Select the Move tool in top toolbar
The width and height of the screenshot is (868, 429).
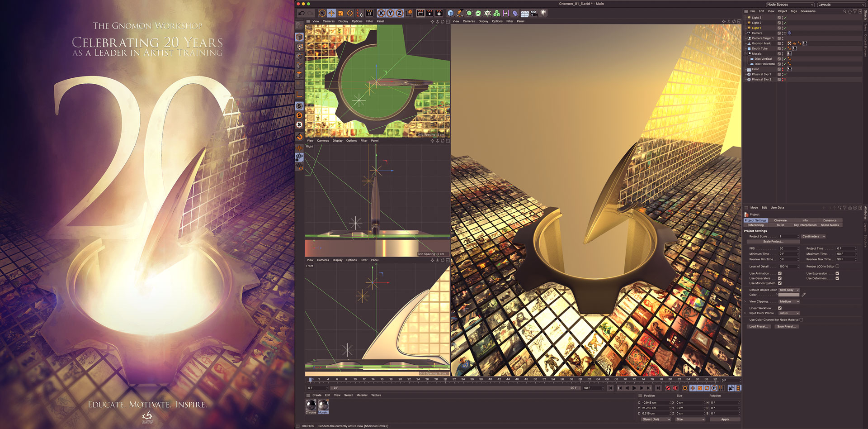[x=331, y=13]
